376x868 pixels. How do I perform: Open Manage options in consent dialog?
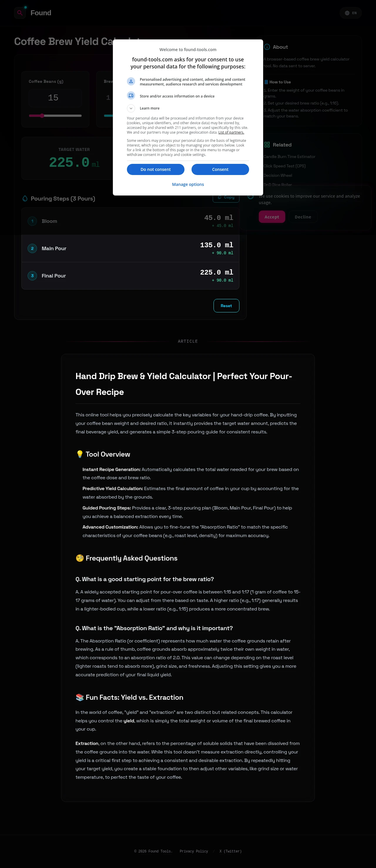point(188,184)
